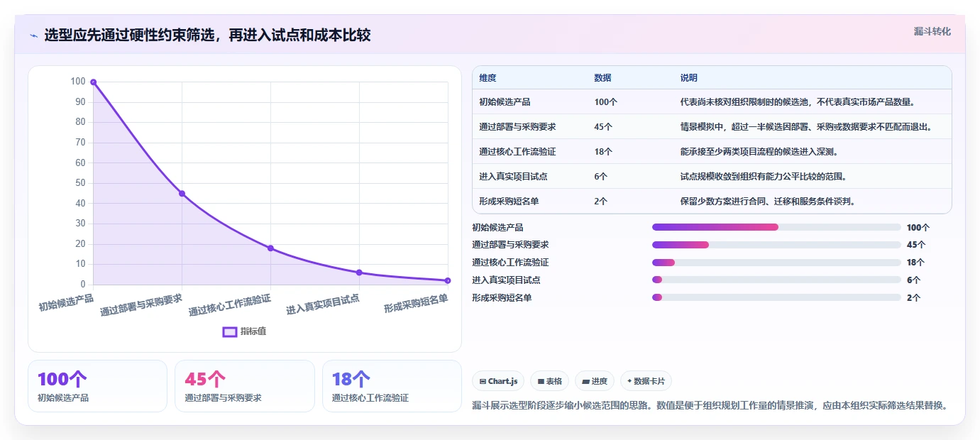Click the 表格 tag chip

tap(550, 381)
